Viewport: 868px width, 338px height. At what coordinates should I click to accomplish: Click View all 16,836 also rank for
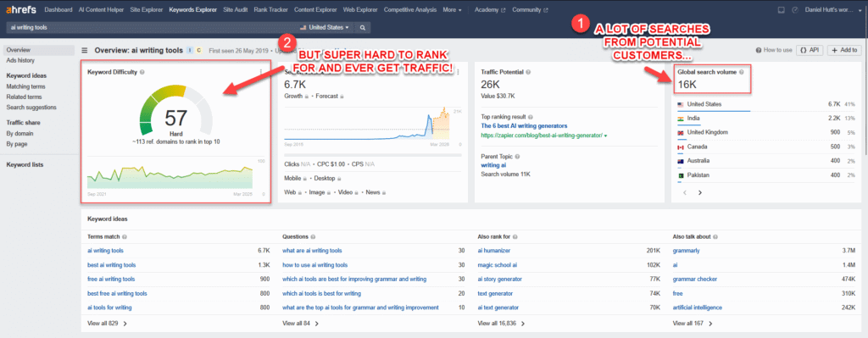[x=501, y=323]
